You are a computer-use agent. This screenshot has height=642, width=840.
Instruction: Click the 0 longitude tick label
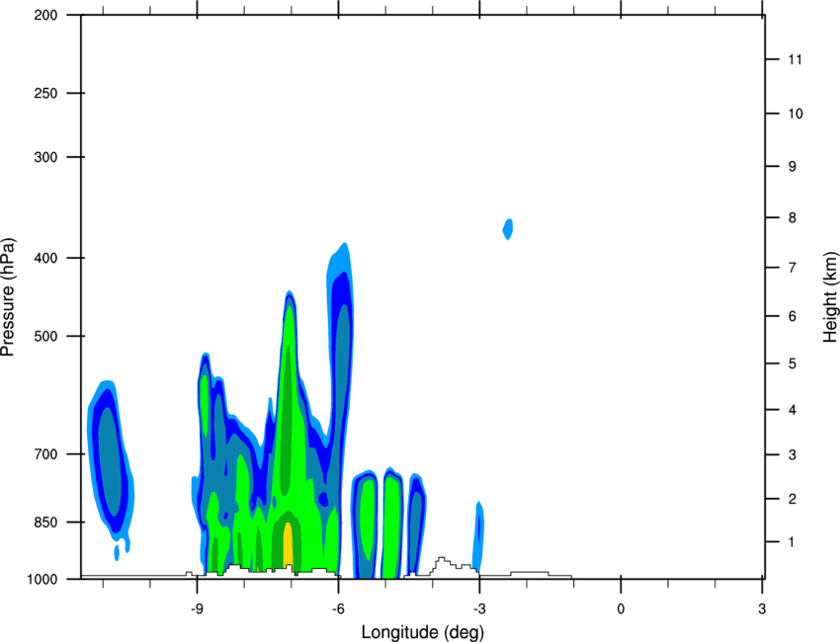(621, 608)
